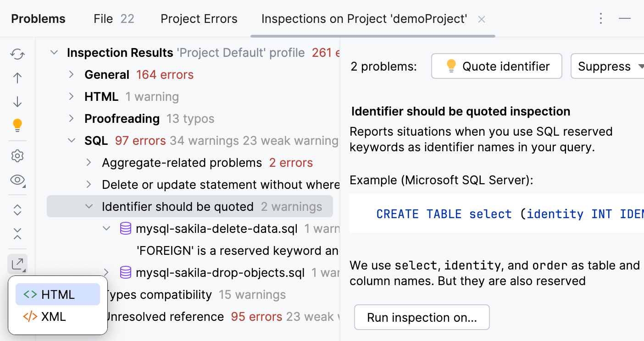The image size is (644, 341).
Task: Open inspection settings via the gear icon
Action: click(x=17, y=156)
